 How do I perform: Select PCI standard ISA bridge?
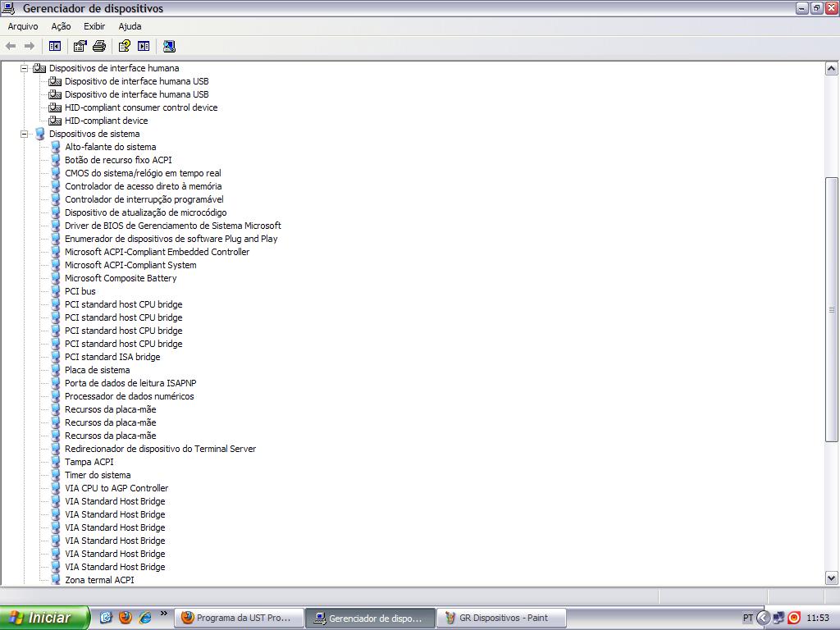coord(112,357)
